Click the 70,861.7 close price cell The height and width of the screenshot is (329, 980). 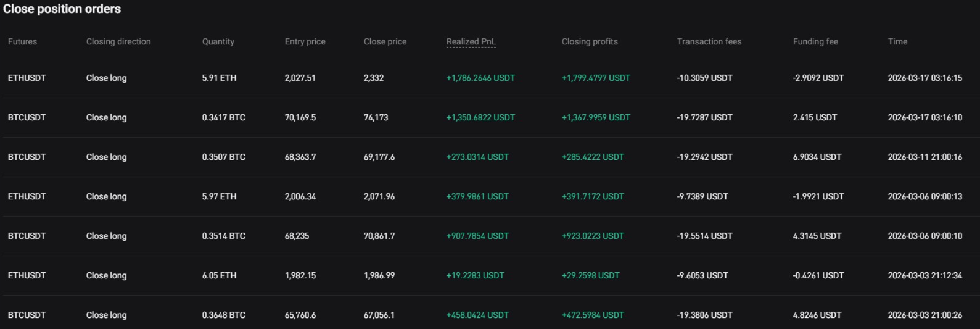(379, 236)
